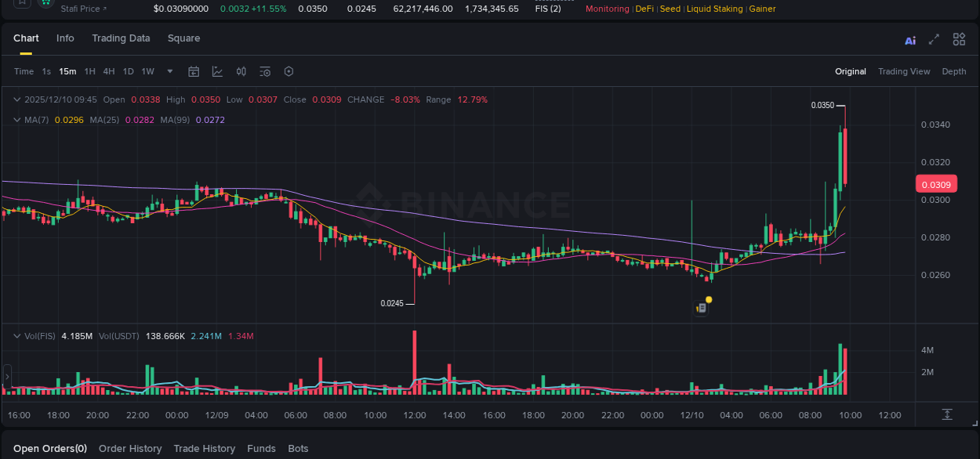
Task: Click the red 0.0309 current price label
Action: (x=936, y=183)
